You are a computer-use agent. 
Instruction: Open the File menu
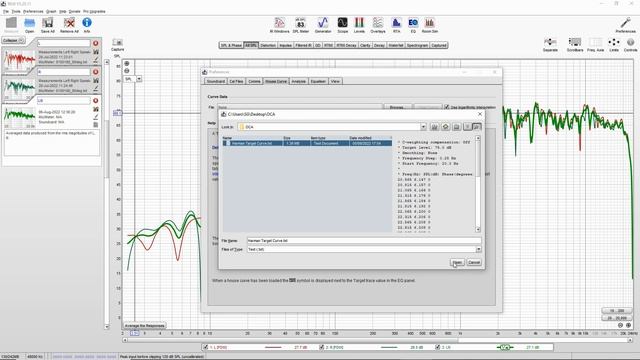(6, 11)
